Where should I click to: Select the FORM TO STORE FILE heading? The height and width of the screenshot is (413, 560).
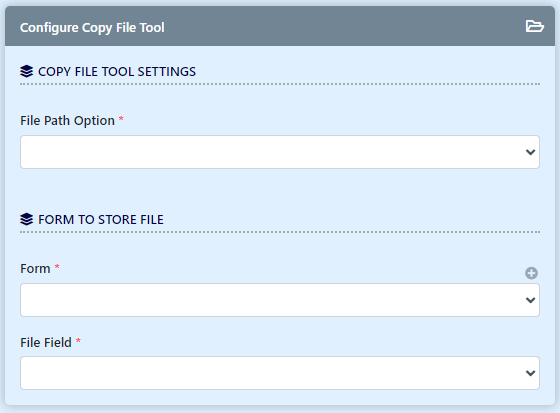point(101,219)
